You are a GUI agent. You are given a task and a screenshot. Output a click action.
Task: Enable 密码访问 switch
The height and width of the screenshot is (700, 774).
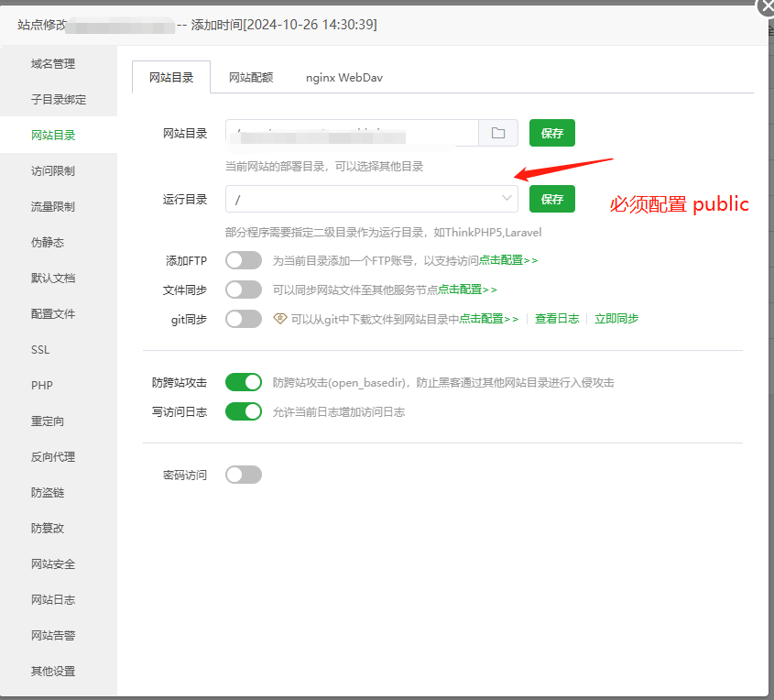pyautogui.click(x=244, y=475)
